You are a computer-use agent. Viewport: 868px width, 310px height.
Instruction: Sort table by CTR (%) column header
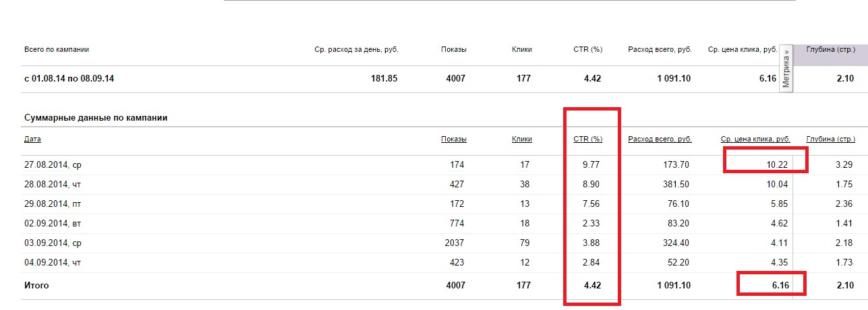tap(587, 139)
